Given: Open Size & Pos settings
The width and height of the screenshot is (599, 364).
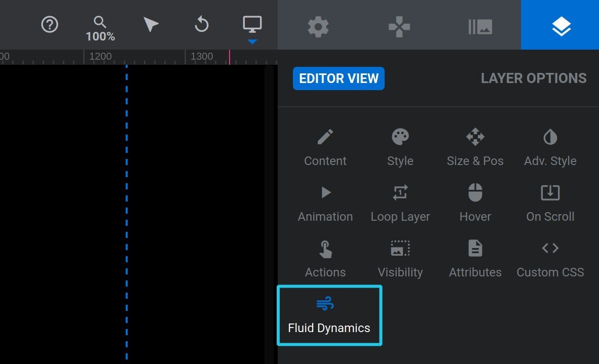Looking at the screenshot, I should 475,148.
